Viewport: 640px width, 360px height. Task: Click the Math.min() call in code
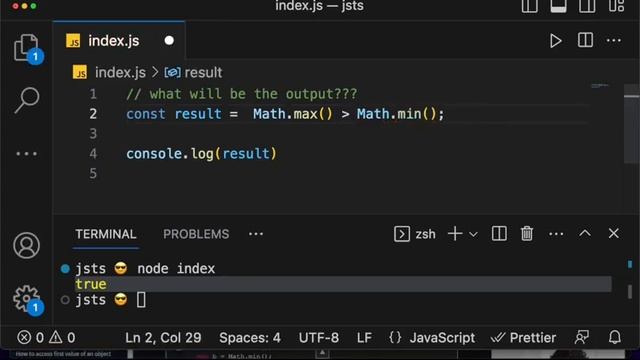pyautogui.click(x=397, y=114)
